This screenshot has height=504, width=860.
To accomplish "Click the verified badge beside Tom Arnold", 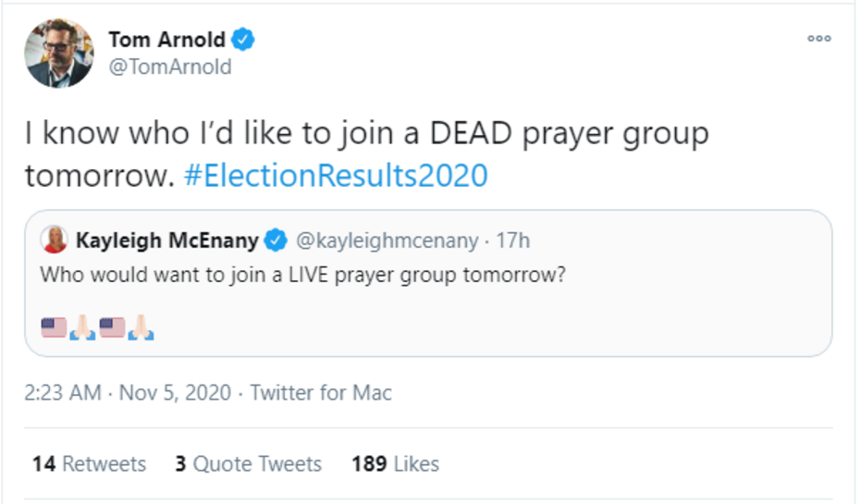I will coord(243,40).
